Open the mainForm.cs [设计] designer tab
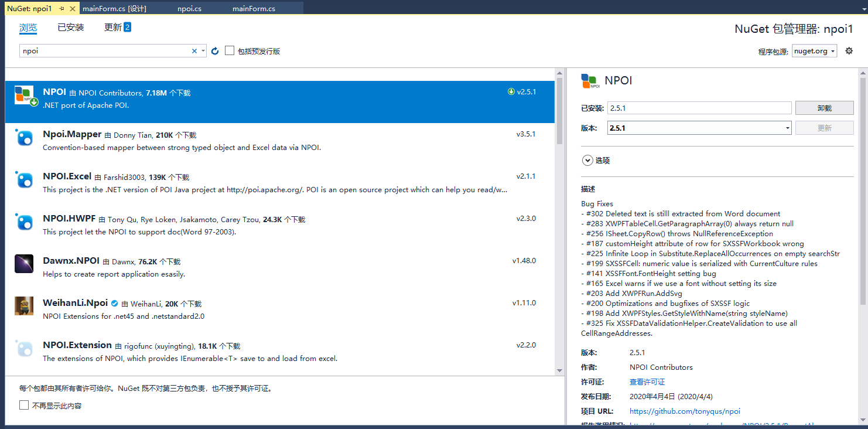Screen dimensions: 868x429 pyautogui.click(x=115, y=9)
